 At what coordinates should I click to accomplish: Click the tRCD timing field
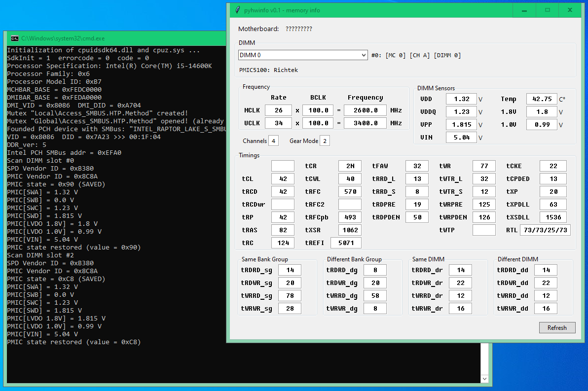tap(283, 192)
